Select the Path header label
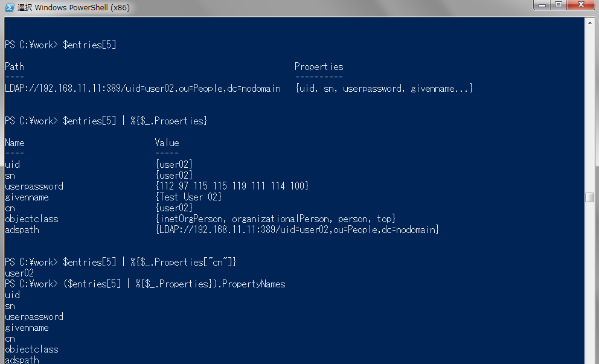The image size is (599, 364). [x=14, y=66]
